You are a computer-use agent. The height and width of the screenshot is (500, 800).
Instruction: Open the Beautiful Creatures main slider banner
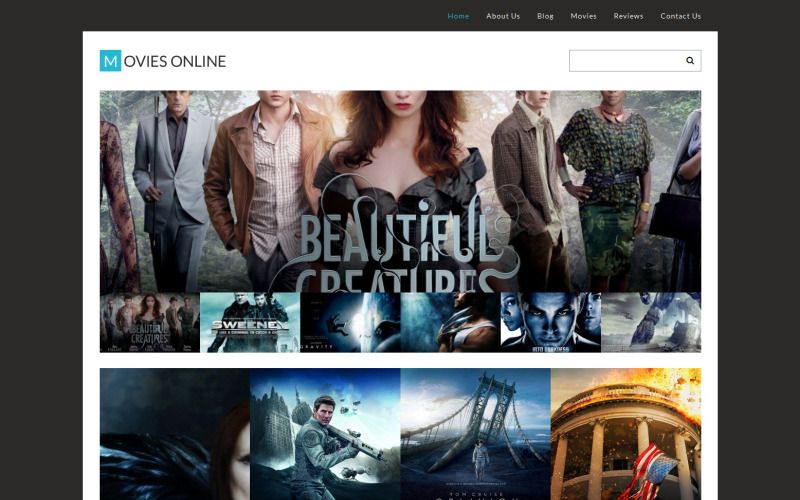pos(401,191)
